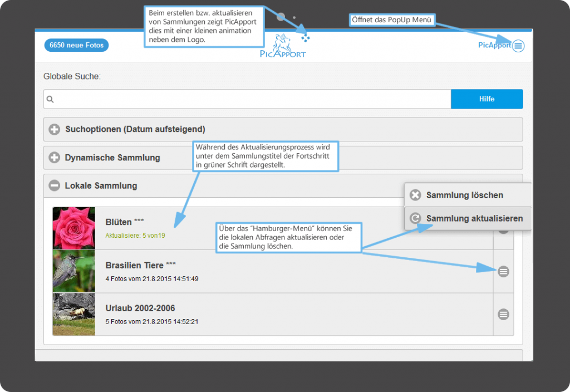
Task: Open the Brasilien Tiere hummingbird thumbnail
Action: (74, 271)
